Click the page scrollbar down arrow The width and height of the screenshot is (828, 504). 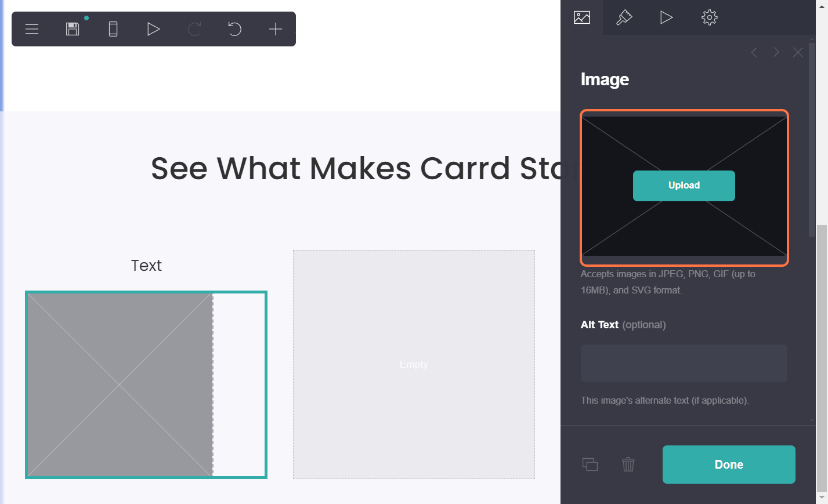tap(822, 498)
